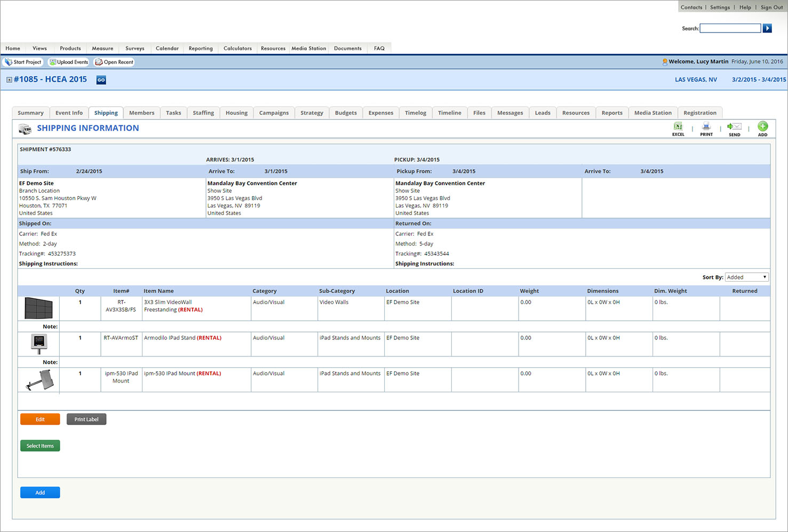
Task: Click the user icon beside Welcome, Lucy Martin
Action: [x=665, y=62]
